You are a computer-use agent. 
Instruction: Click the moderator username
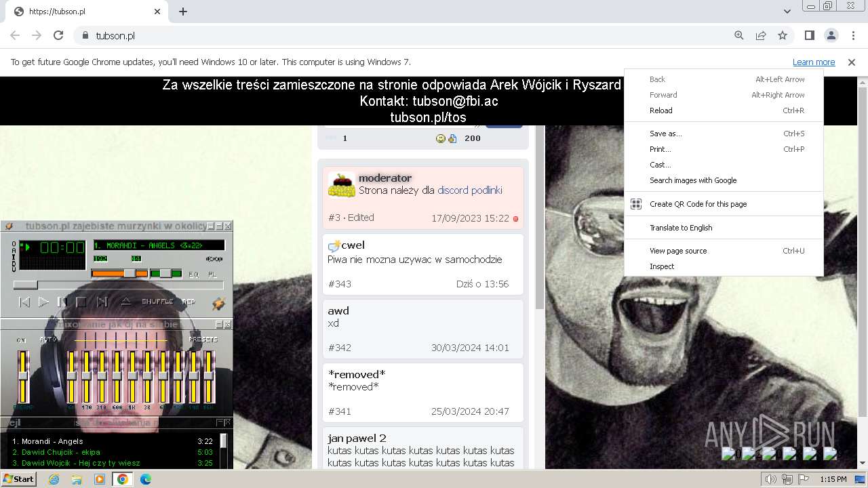(385, 178)
